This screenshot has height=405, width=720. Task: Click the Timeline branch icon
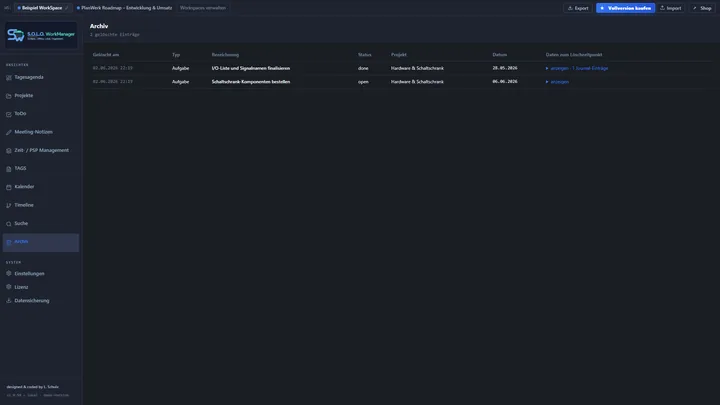pos(9,205)
